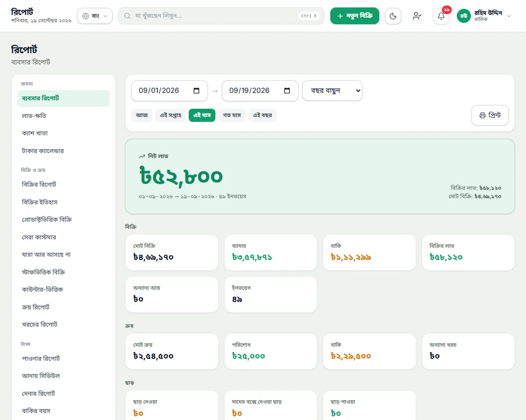Click the অন্যান্য আয় ৳০ card
The height and width of the screenshot is (420, 526).
tap(172, 295)
